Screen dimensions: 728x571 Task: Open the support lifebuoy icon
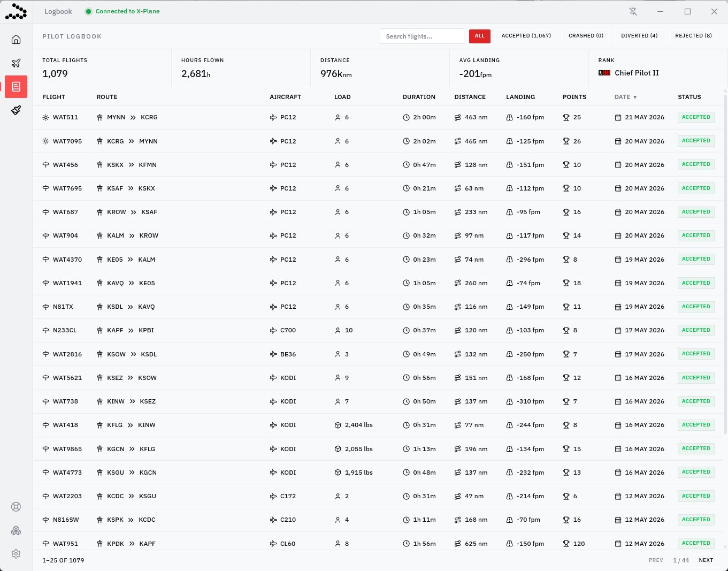pos(16,507)
